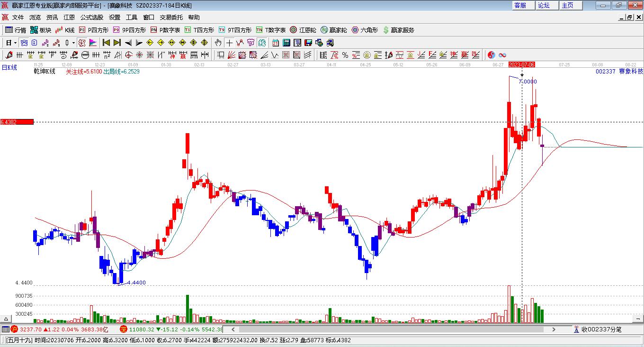
Task: Expand the bottom-left volume panel triangle
Action: click(7, 319)
